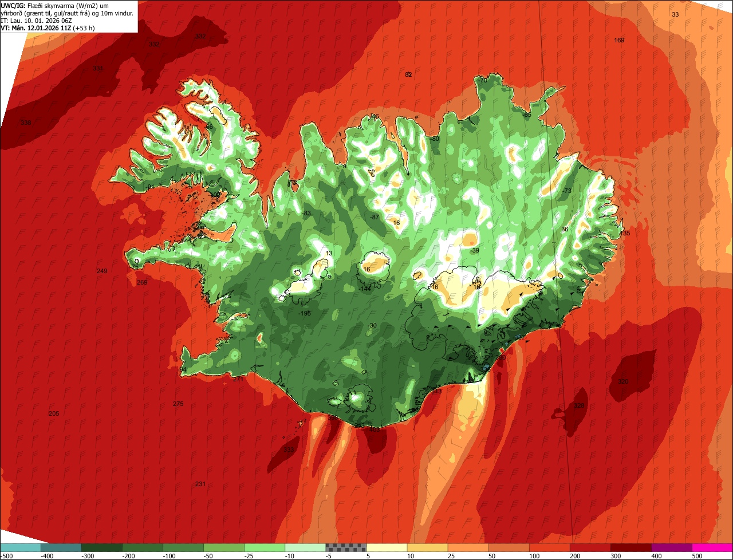
Task: Click the map value '328'
Action: point(579,406)
